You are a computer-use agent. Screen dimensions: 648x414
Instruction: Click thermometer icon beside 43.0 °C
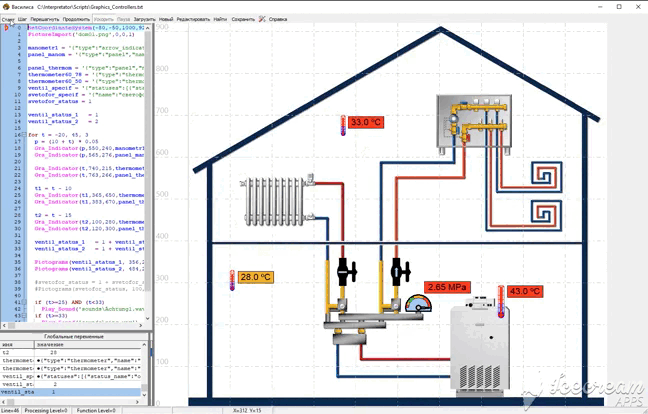501,302
